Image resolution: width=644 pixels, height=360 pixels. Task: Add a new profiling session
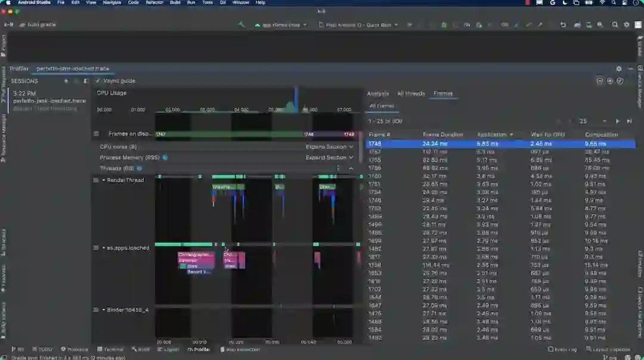66,81
